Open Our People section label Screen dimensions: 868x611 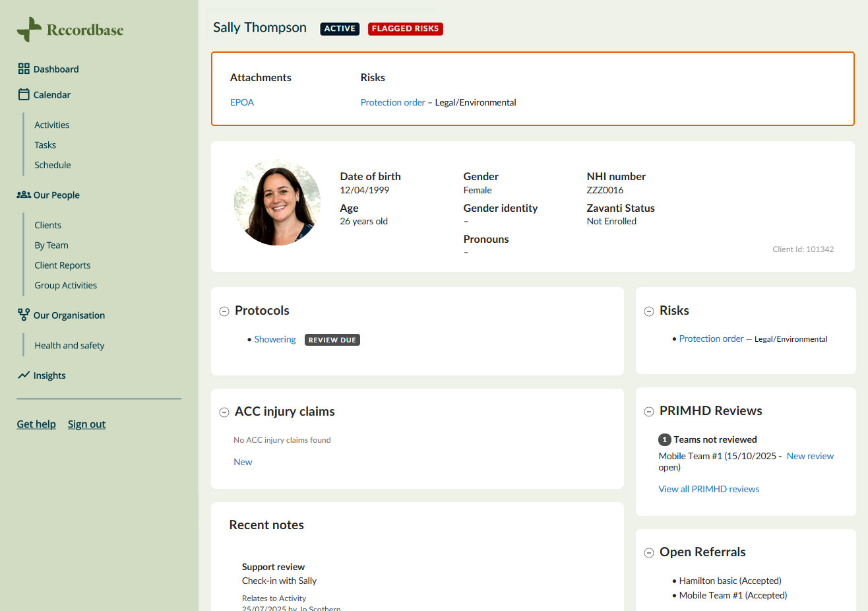click(57, 195)
